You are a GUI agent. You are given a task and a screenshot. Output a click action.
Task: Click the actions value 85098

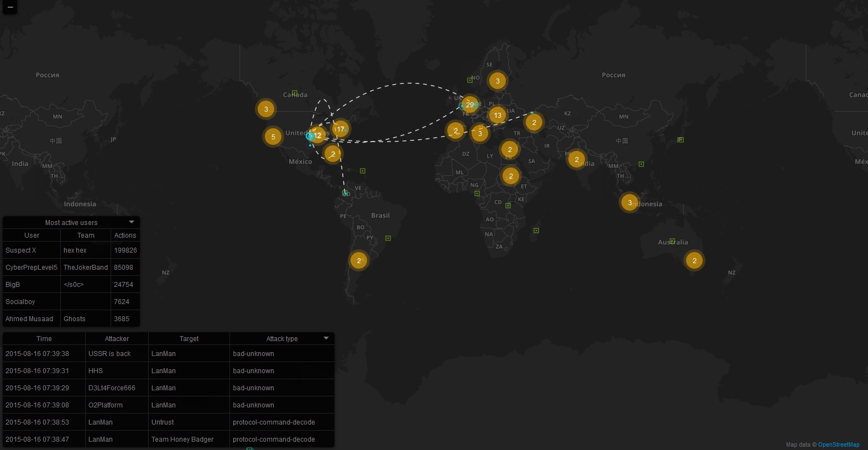pyautogui.click(x=123, y=268)
